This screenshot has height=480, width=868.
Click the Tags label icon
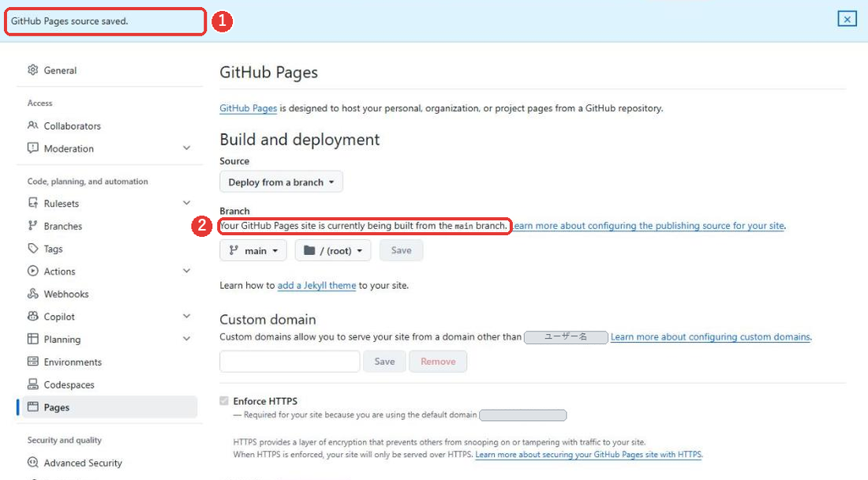coord(32,248)
